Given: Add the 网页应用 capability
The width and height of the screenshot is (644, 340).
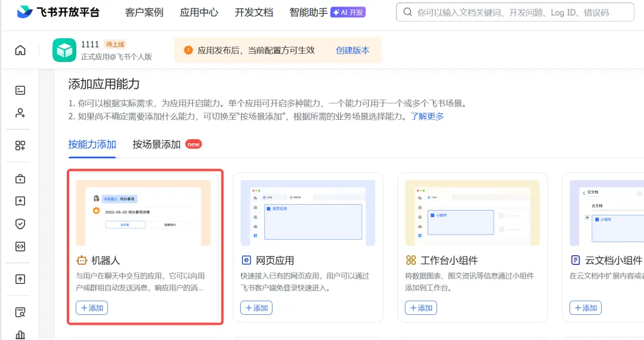Looking at the screenshot, I should (x=256, y=308).
